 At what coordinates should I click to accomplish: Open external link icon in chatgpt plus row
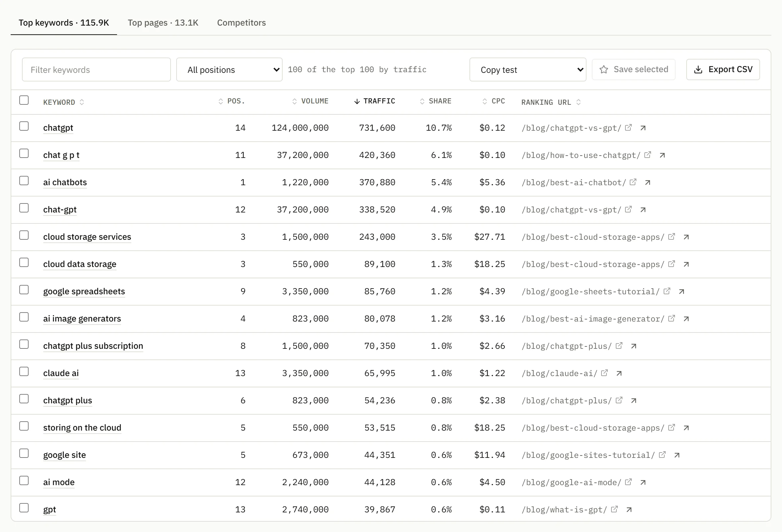(619, 400)
